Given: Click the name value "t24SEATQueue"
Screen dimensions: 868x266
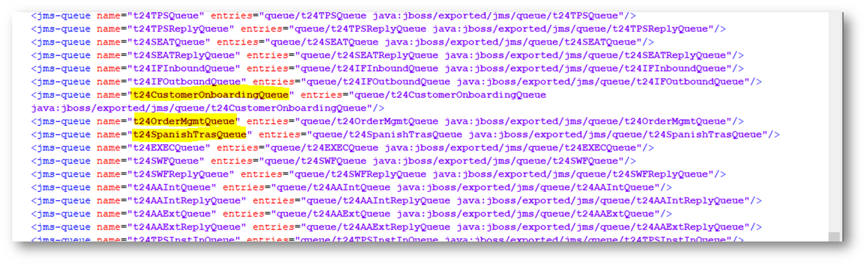Looking at the screenshot, I should (169, 42).
